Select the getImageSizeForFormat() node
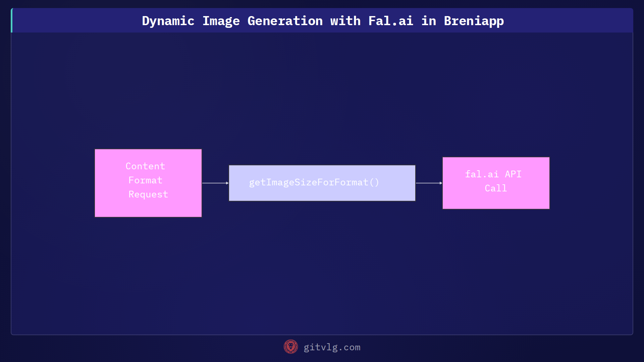The height and width of the screenshot is (362, 644). tap(322, 183)
